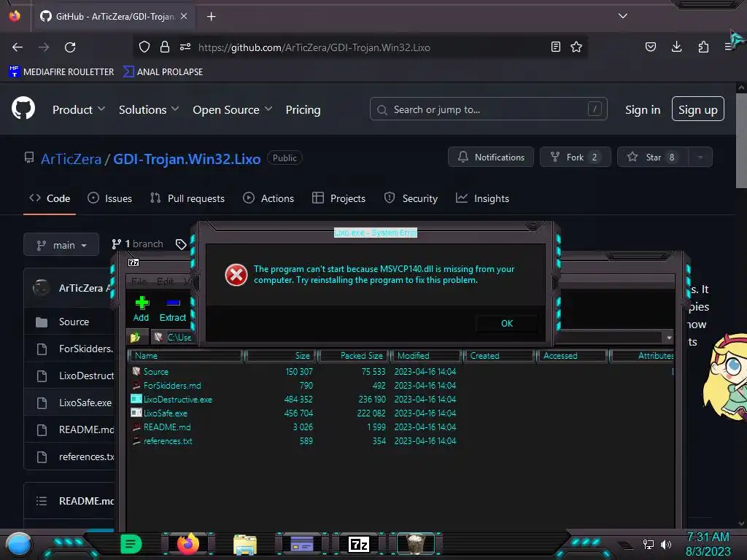Open references.txt in GitHub file list
The image size is (747, 560).
tap(86, 456)
